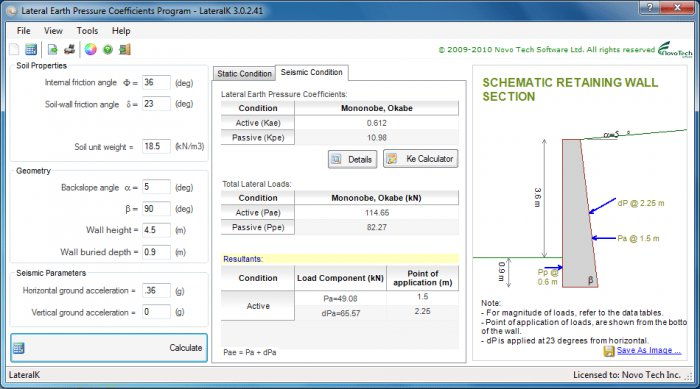The height and width of the screenshot is (389, 700).
Task: Click the retaining wall shape in schematic
Action: 579,213
